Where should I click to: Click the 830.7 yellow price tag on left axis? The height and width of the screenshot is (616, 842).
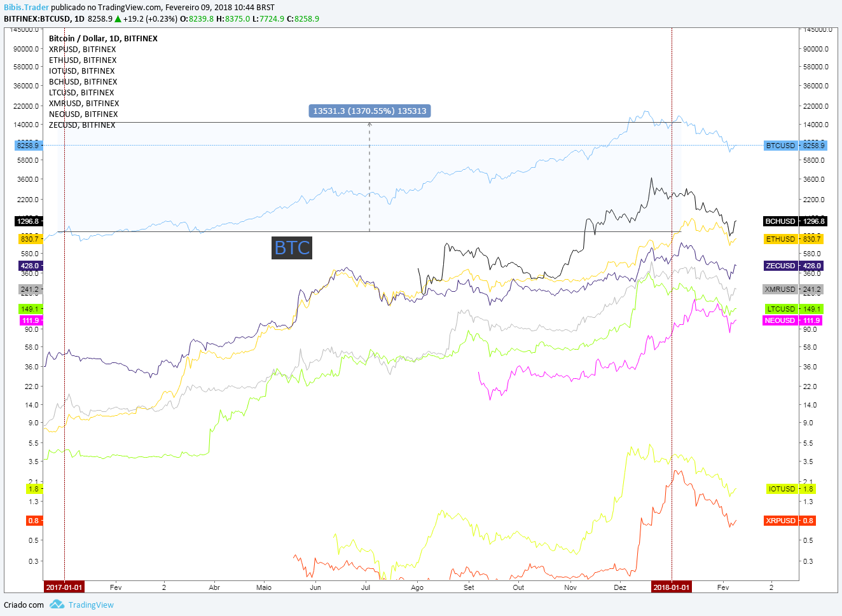pos(29,239)
